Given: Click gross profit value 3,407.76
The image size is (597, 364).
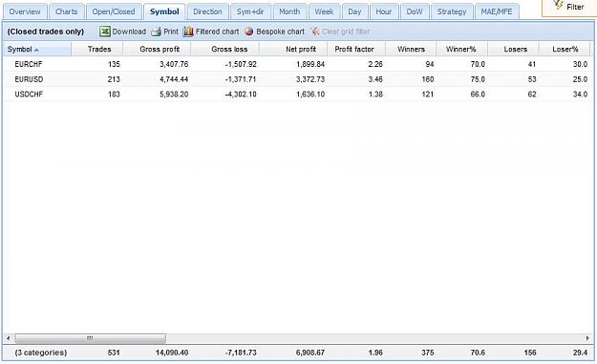Looking at the screenshot, I should click(x=174, y=64).
